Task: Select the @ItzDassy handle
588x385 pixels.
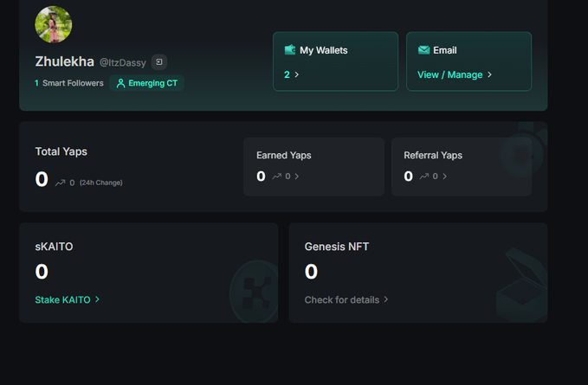Action: (123, 62)
